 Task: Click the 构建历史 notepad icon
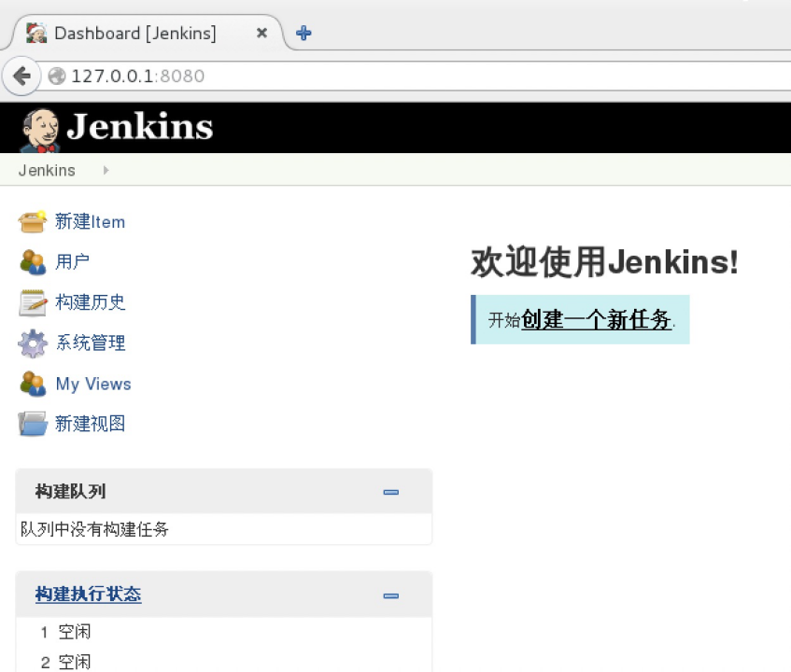[33, 302]
